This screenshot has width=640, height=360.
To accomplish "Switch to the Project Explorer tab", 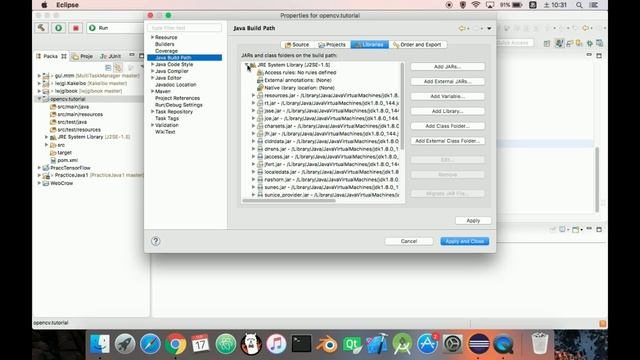I will [x=83, y=56].
